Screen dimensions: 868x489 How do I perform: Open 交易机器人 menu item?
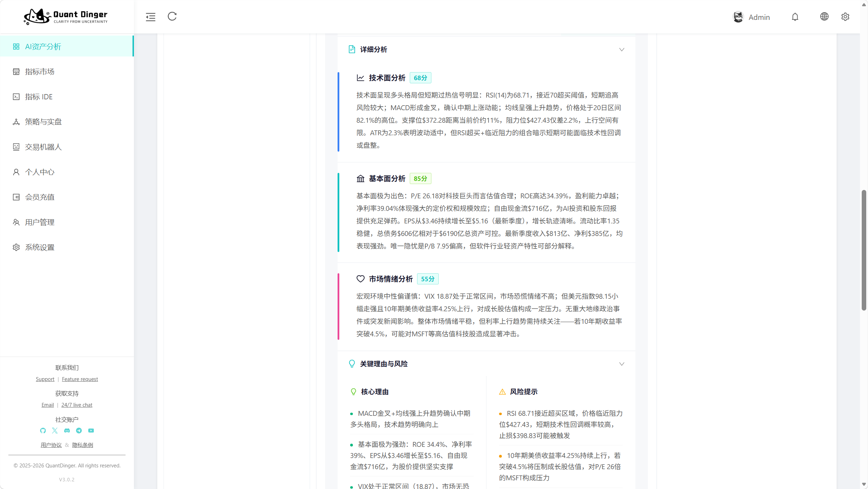pyautogui.click(x=67, y=147)
